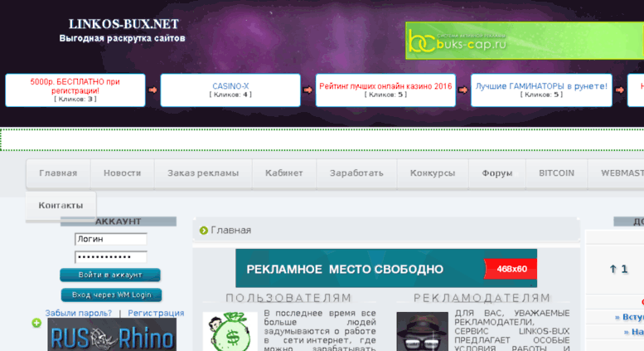Open the BITCOIN tab

click(x=556, y=173)
